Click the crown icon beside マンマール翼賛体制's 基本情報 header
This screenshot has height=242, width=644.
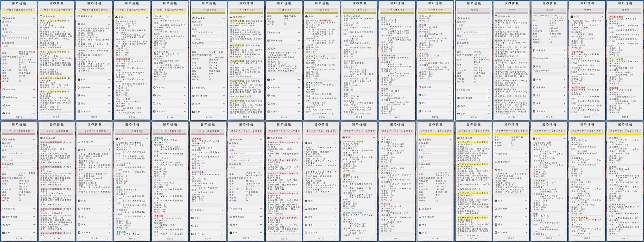3,139
